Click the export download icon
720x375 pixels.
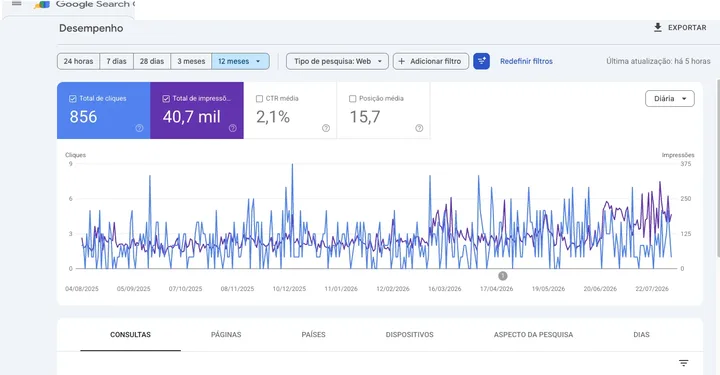pyautogui.click(x=658, y=28)
